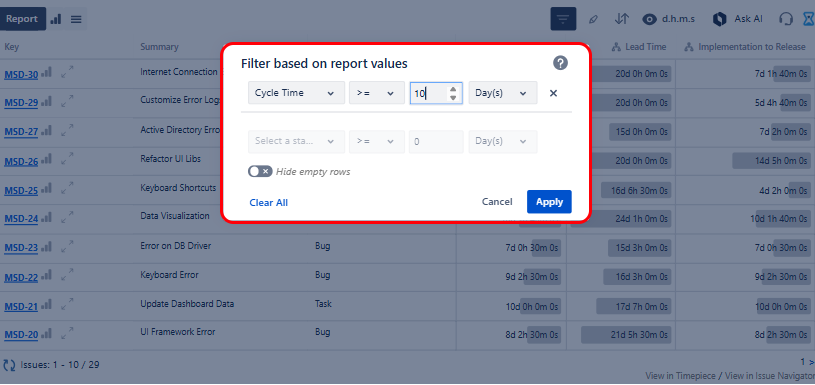The image size is (815, 385).
Task: Click the 'Error on DB Driver' summary cell
Action: (176, 246)
